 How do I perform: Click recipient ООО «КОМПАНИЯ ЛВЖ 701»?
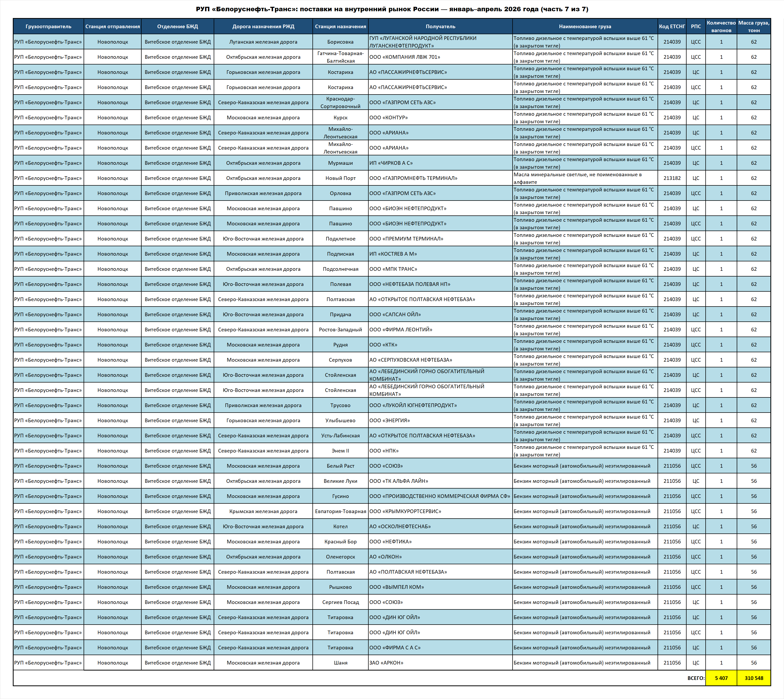coord(440,57)
